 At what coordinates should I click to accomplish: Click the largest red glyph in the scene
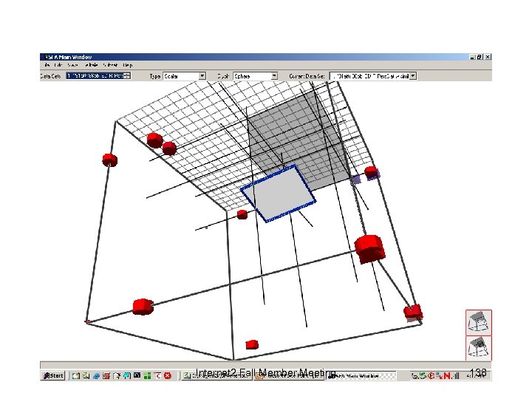(370, 249)
